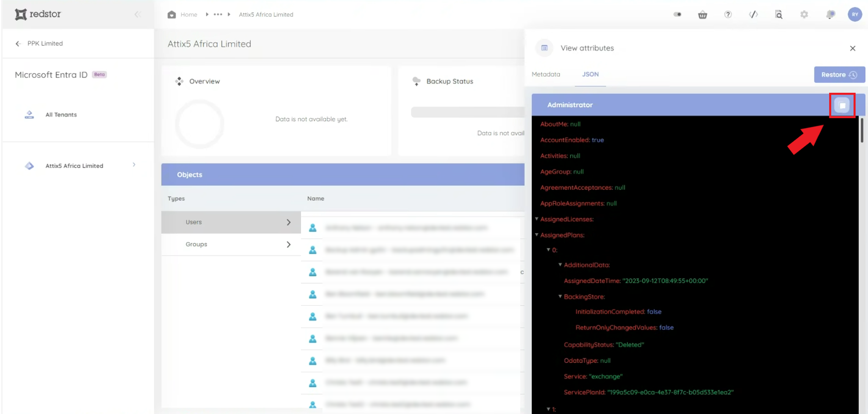Viewport: 868px width, 414px height.
Task: Click the OdataType: null line
Action: (587, 361)
